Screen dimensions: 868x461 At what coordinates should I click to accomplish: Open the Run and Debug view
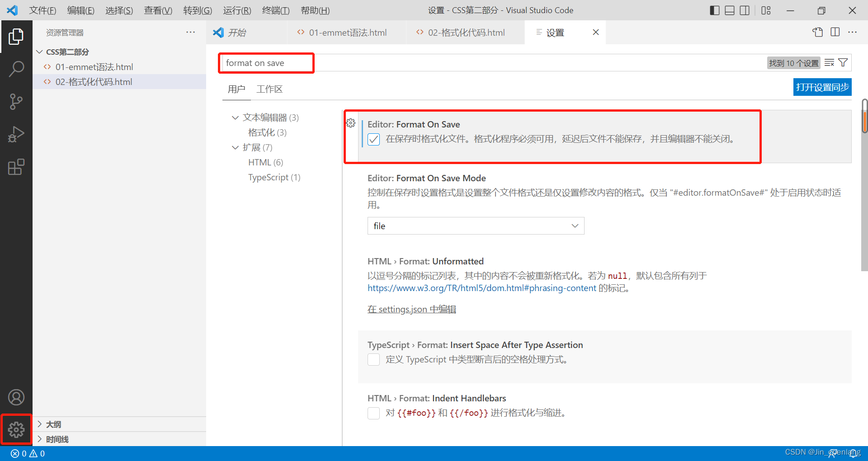pos(16,134)
